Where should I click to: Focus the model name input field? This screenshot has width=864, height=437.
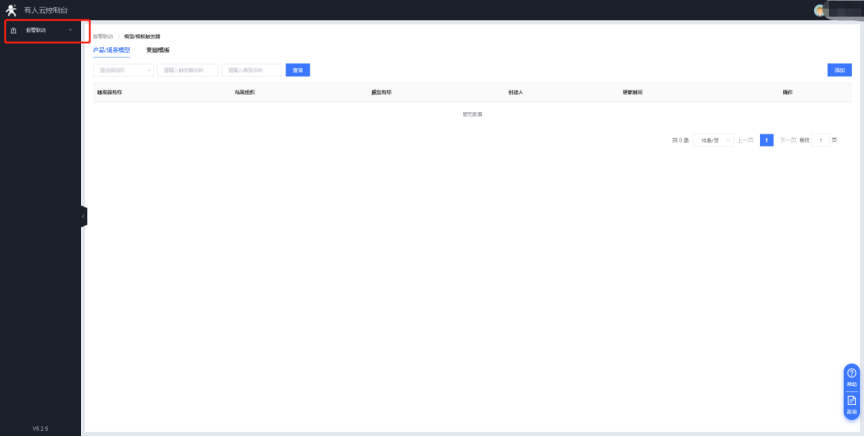coord(251,70)
